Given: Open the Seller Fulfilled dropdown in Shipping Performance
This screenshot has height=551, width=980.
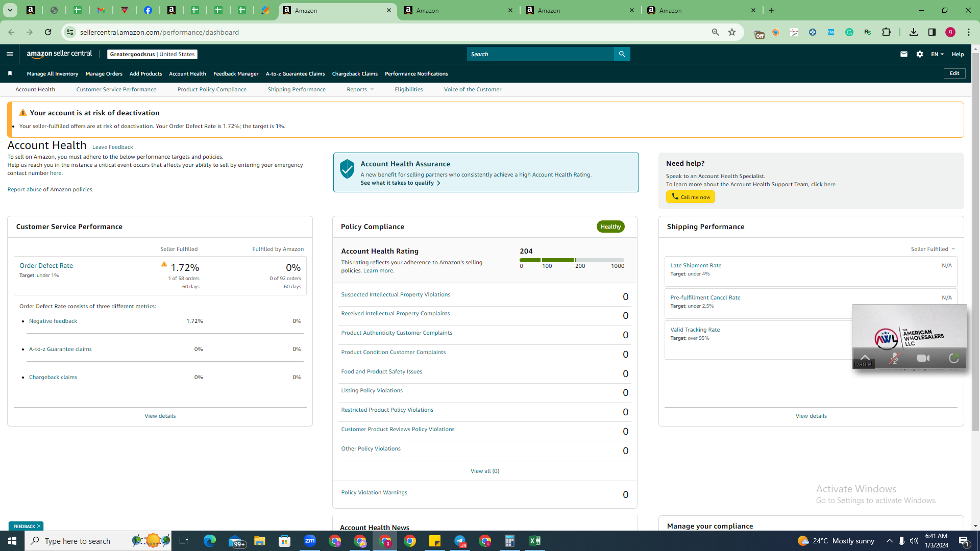Looking at the screenshot, I should pyautogui.click(x=933, y=249).
